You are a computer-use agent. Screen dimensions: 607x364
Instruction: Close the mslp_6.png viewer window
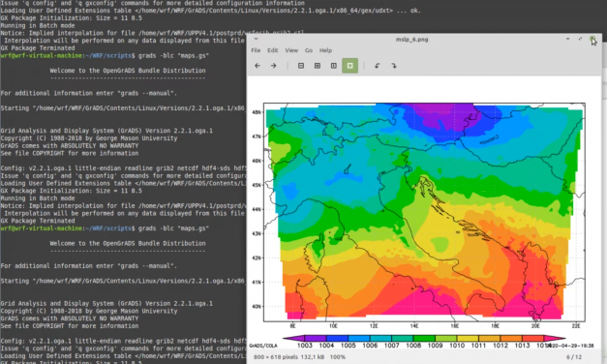[592, 39]
